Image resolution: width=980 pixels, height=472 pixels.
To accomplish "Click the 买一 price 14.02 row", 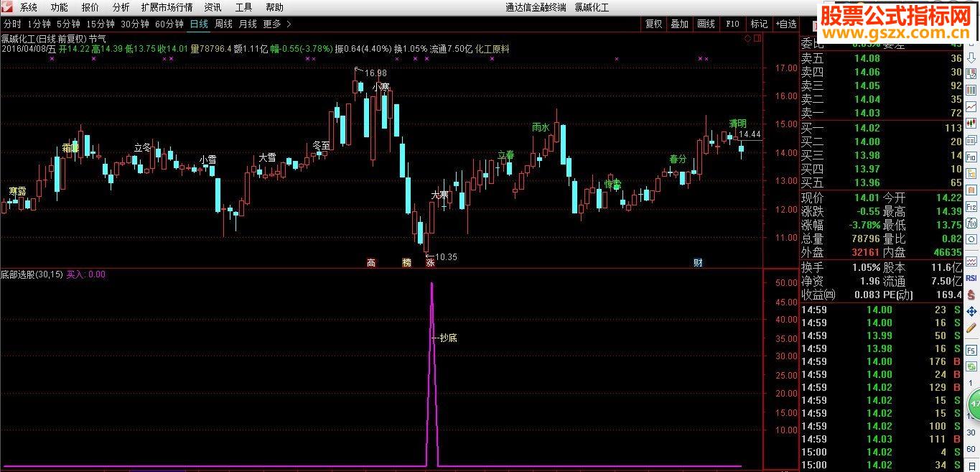I will (881, 128).
